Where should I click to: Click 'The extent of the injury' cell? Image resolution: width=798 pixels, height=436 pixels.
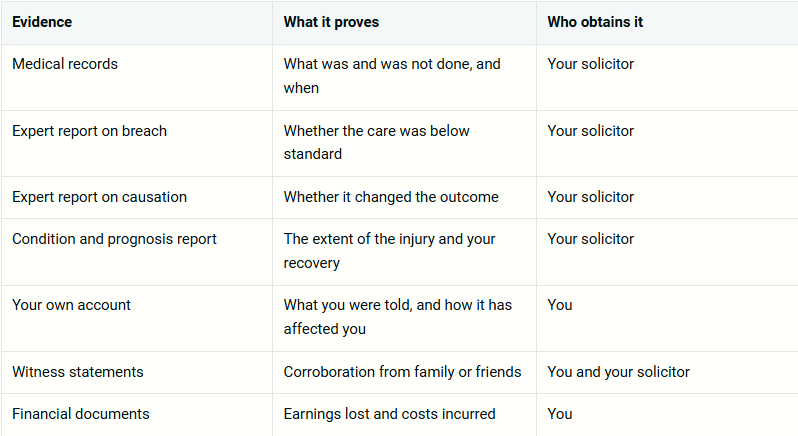(404, 252)
